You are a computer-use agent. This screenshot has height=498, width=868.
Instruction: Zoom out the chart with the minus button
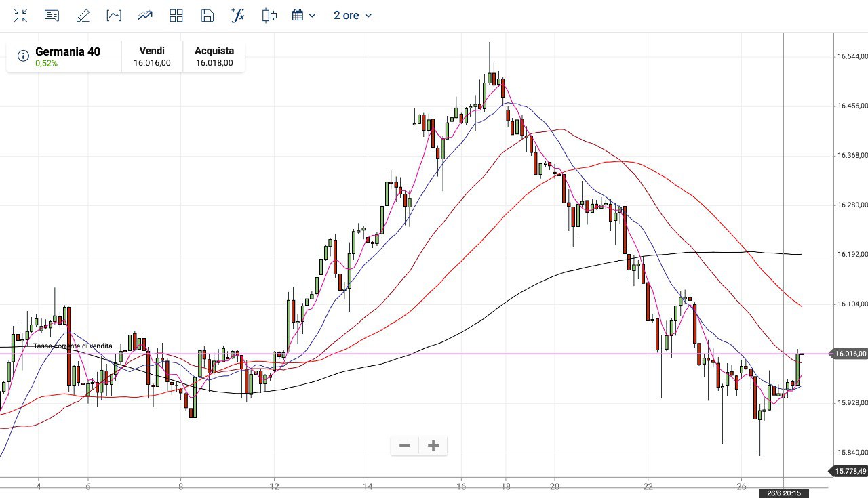point(405,445)
